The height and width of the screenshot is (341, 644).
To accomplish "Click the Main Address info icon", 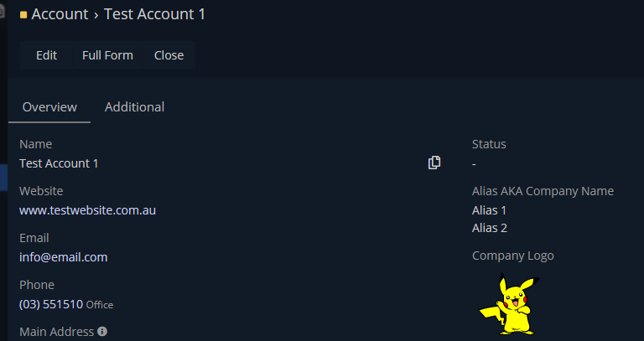I will tap(102, 331).
